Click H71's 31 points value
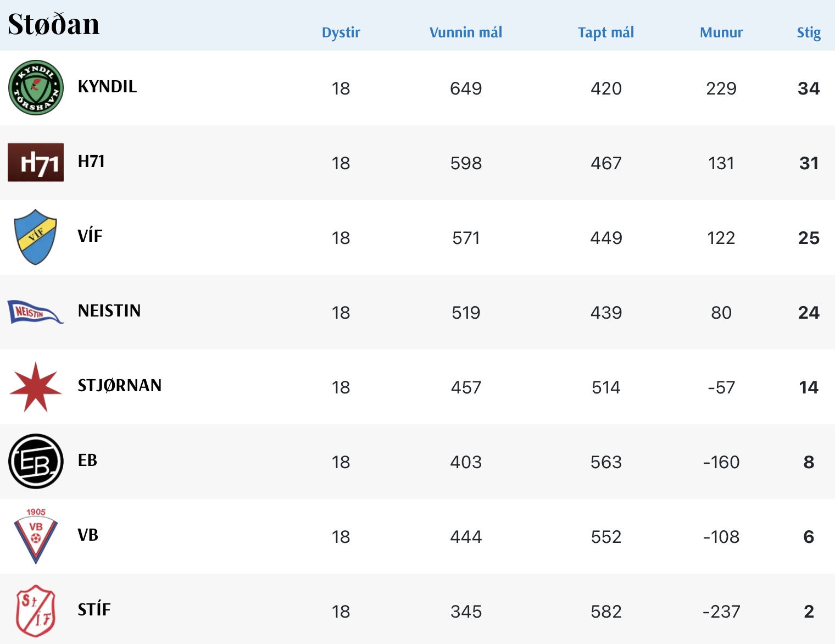835x644 pixels. pyautogui.click(x=809, y=163)
